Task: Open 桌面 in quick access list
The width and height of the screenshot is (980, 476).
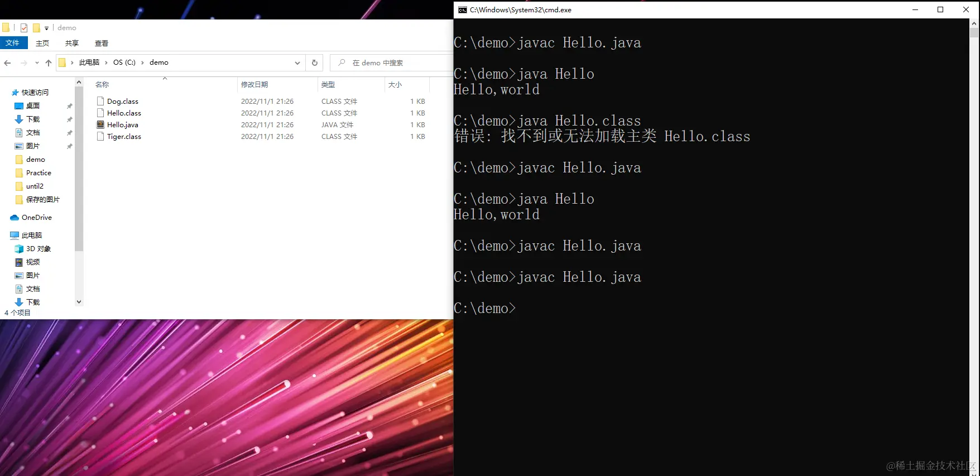Action: pos(33,105)
